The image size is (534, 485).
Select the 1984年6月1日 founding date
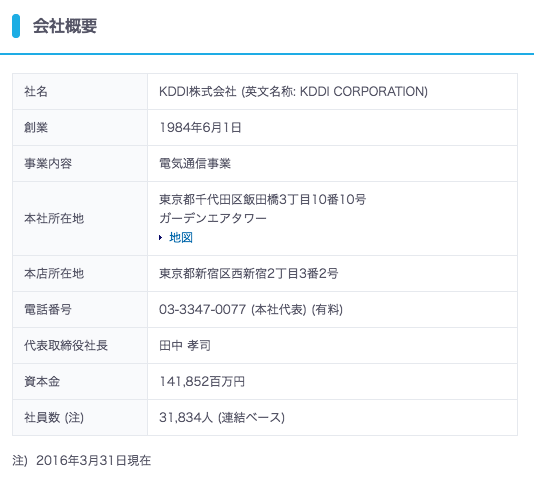200,127
